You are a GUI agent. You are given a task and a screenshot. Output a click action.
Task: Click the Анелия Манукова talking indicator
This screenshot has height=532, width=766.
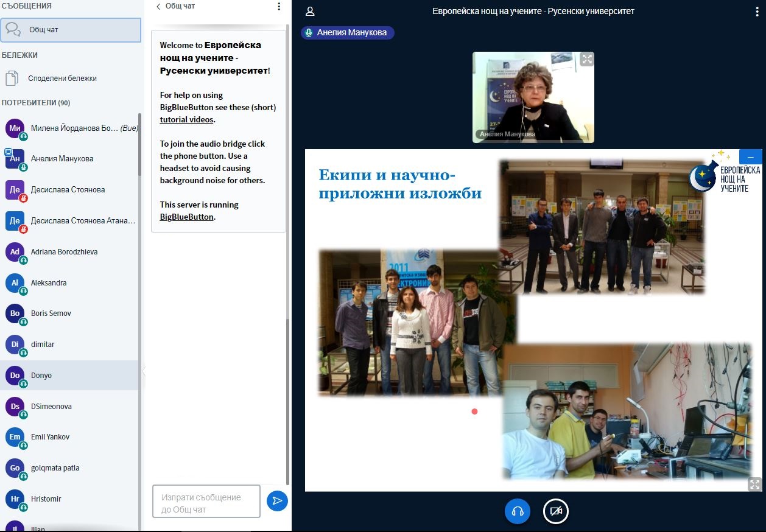pyautogui.click(x=348, y=33)
